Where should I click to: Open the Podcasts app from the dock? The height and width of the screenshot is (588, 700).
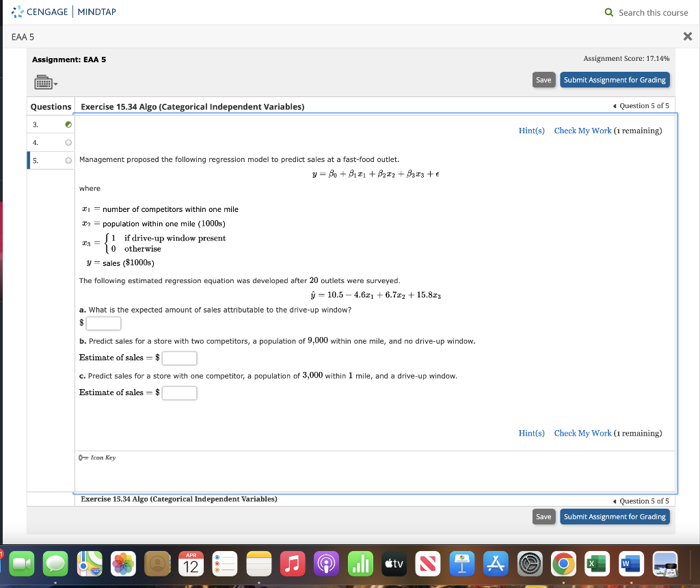click(x=326, y=565)
